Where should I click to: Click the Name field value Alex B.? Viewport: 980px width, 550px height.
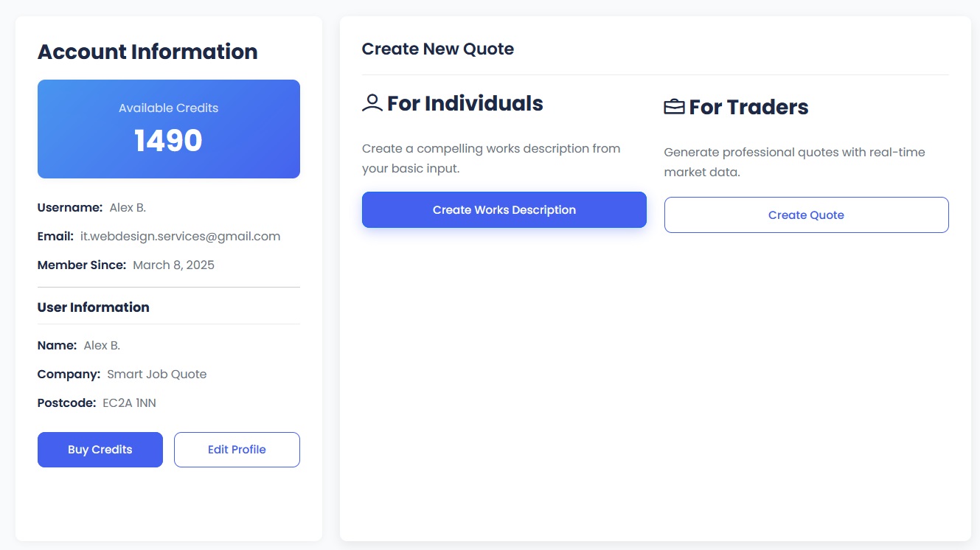[102, 346]
